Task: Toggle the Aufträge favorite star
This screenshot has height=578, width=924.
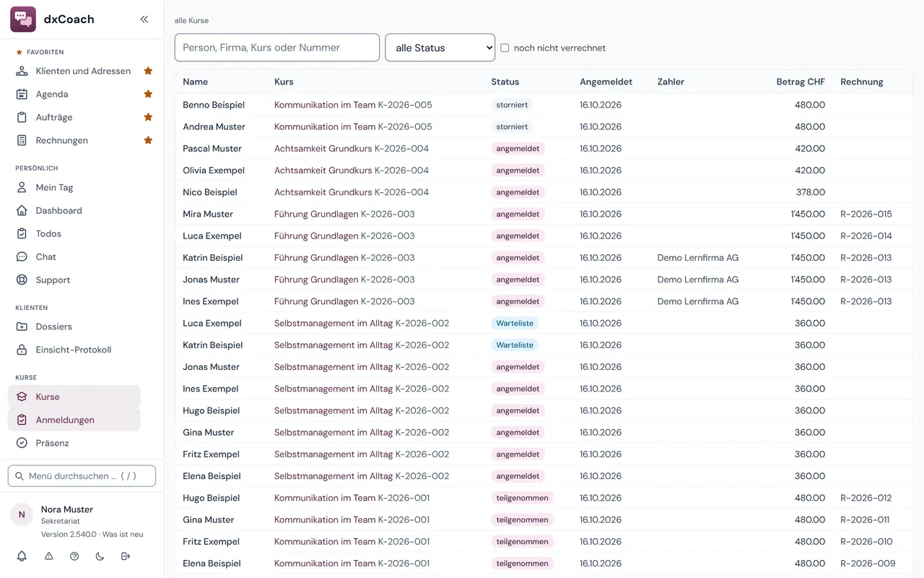Action: coord(148,117)
